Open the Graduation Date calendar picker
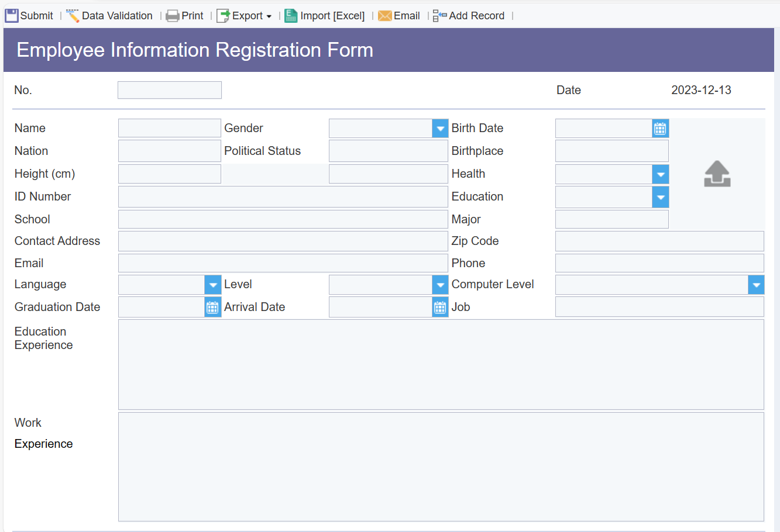The height and width of the screenshot is (532, 780). click(x=212, y=306)
